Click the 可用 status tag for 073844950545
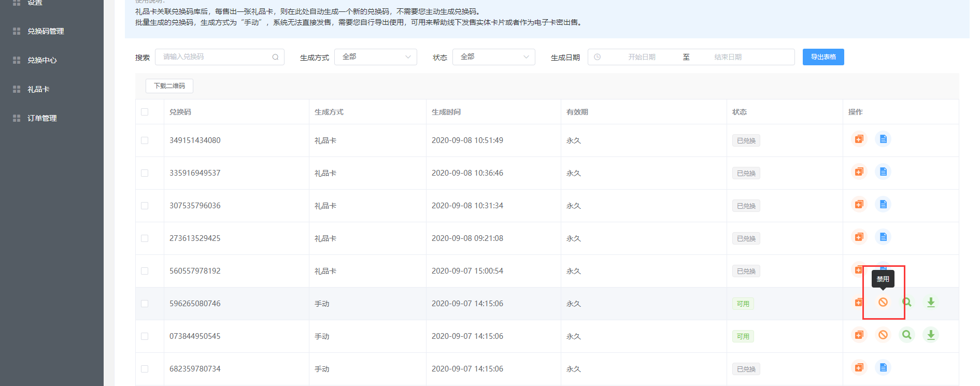 [743, 336]
